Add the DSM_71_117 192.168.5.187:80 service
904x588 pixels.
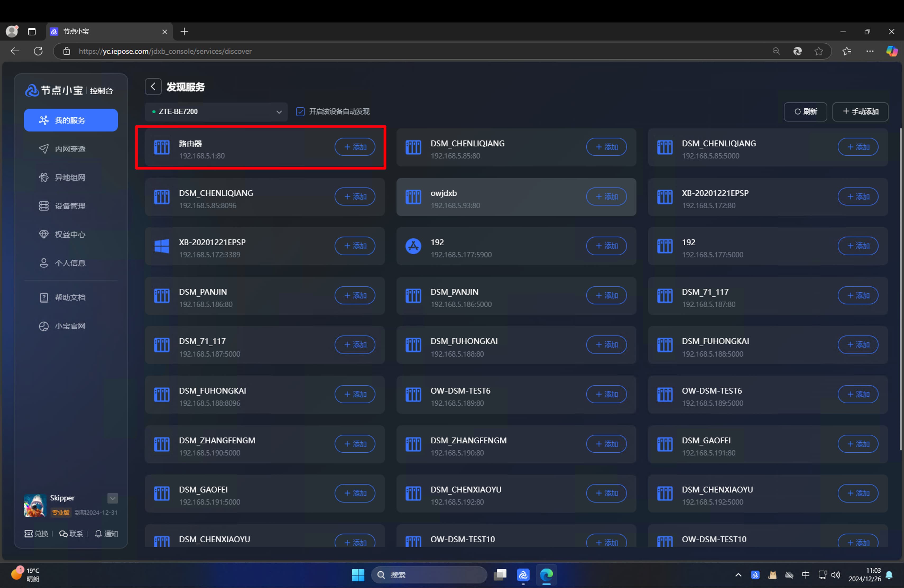click(858, 296)
